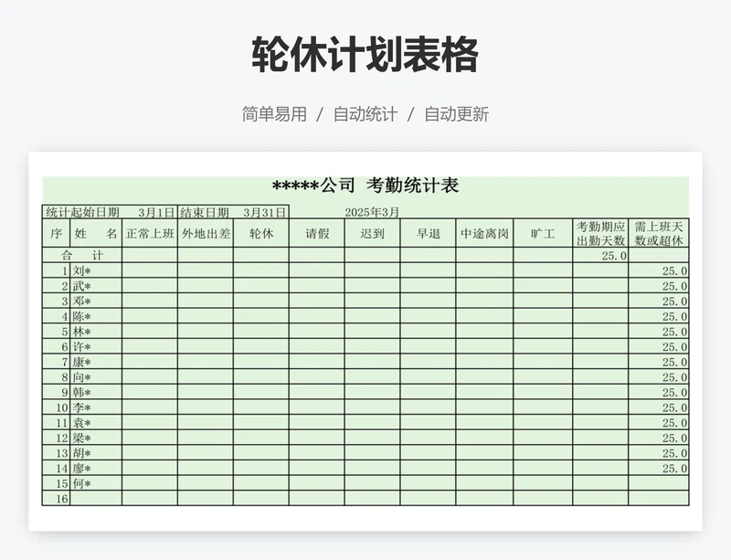Screen dimensions: 731x560
Task: Select the 3月1日 start date cell
Action: point(156,213)
